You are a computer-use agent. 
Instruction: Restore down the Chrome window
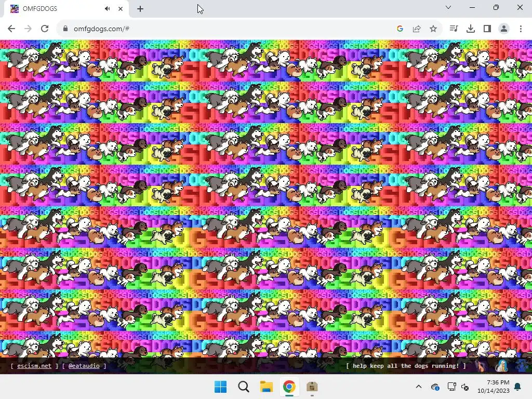496,7
